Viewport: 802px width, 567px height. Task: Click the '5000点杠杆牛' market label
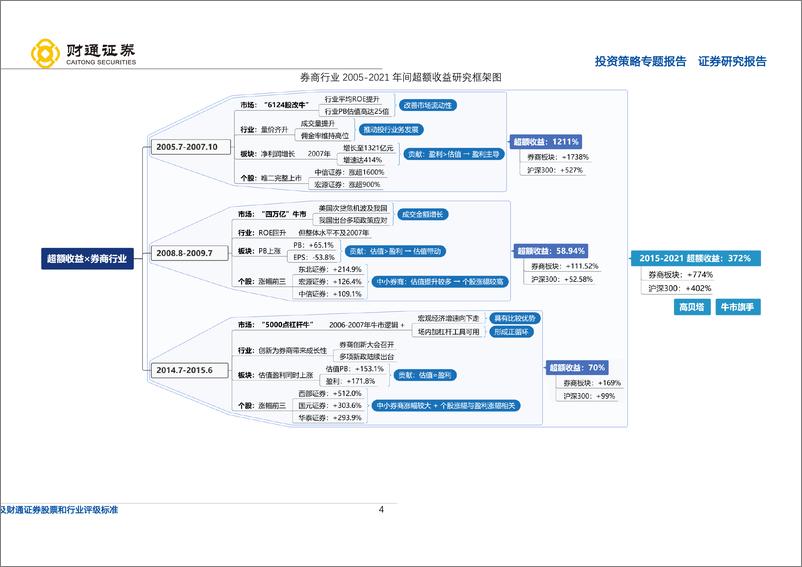(x=287, y=325)
